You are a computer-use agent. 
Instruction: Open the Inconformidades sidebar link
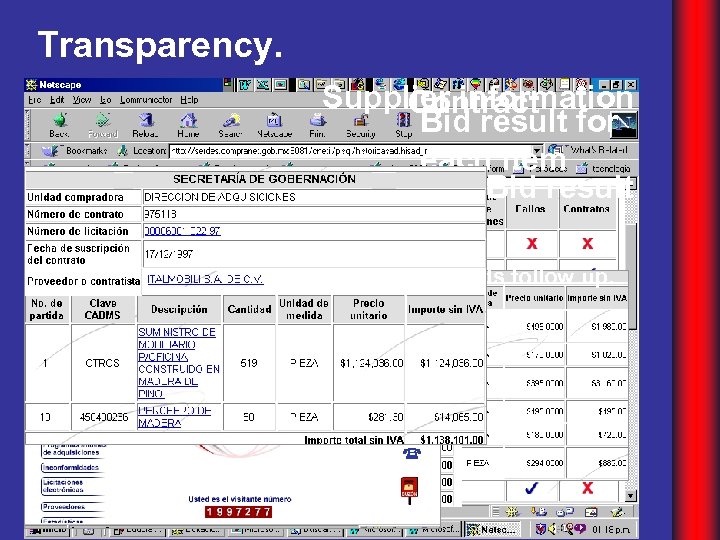71,467
